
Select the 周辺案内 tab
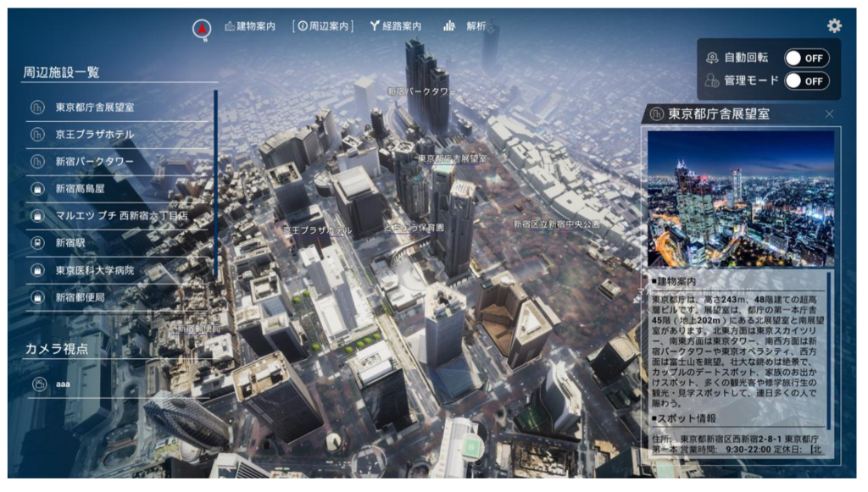click(323, 26)
